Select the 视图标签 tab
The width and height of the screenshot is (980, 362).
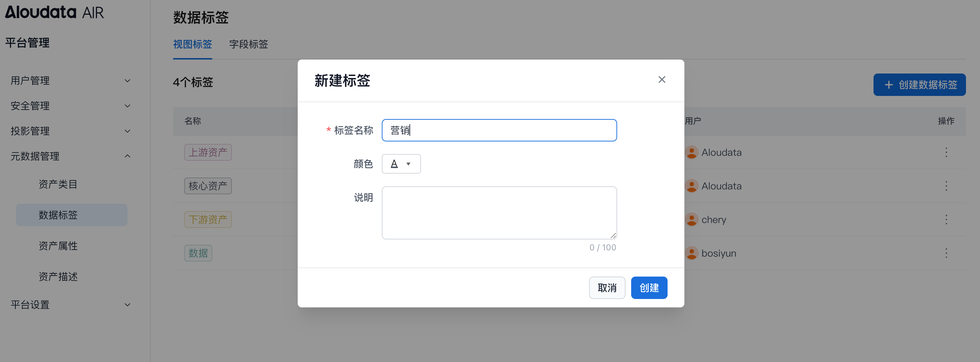coord(193,44)
